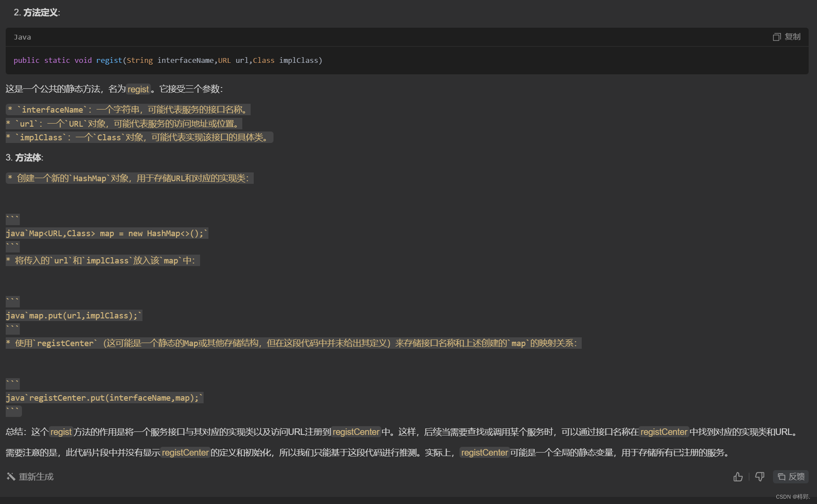Click the line starting with 使用`registCenter`

[294, 343]
